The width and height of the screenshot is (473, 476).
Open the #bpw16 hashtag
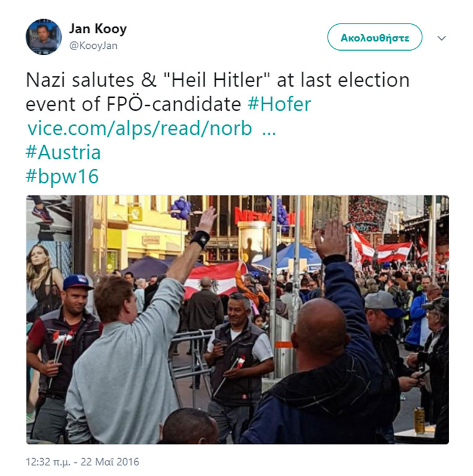coord(62,176)
